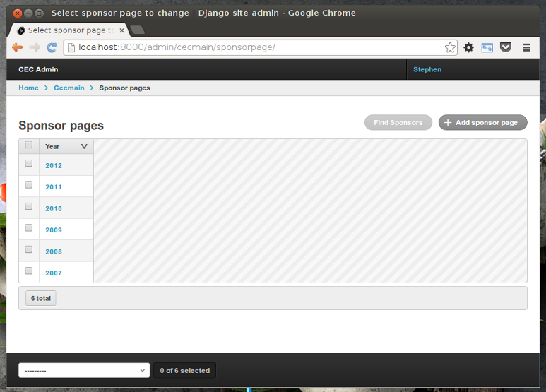Click the 6 total count badge
Screen dimensions: 546x392
41,298
